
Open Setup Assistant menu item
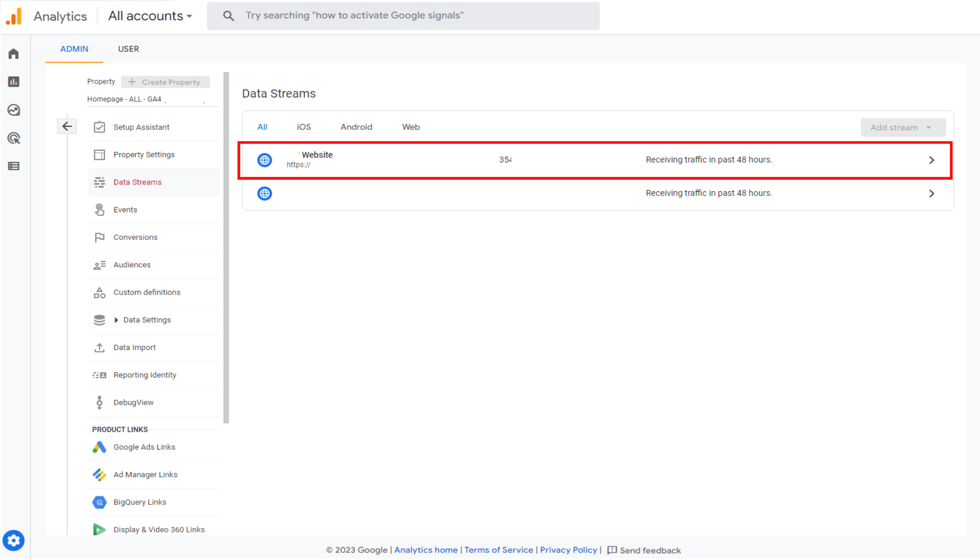[154, 127]
